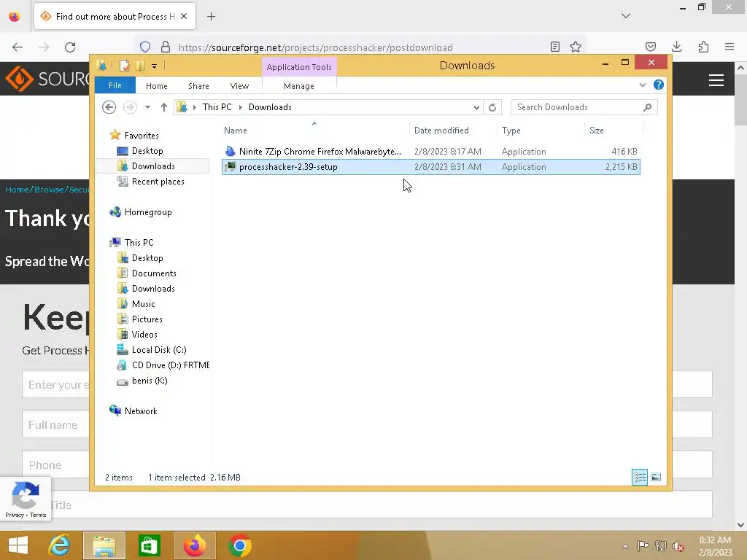Open Windows Store from the taskbar
Image resolution: width=747 pixels, height=560 pixels.
pos(149,545)
